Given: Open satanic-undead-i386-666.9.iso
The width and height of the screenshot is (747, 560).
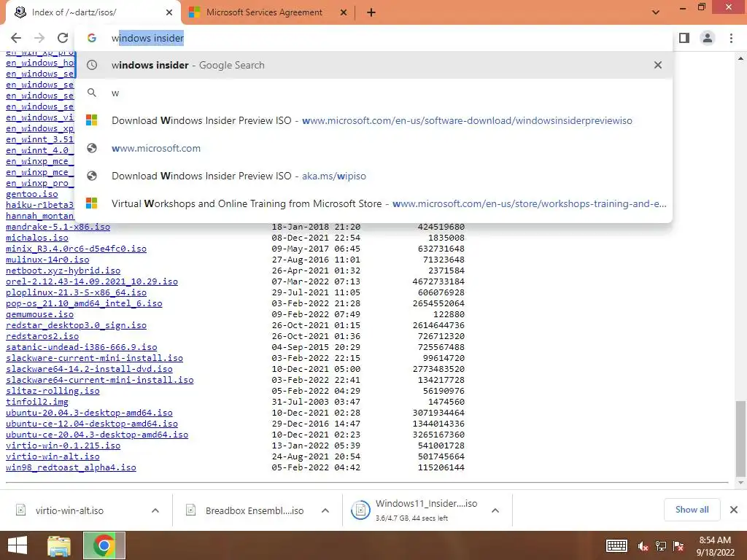Looking at the screenshot, I should coord(82,347).
